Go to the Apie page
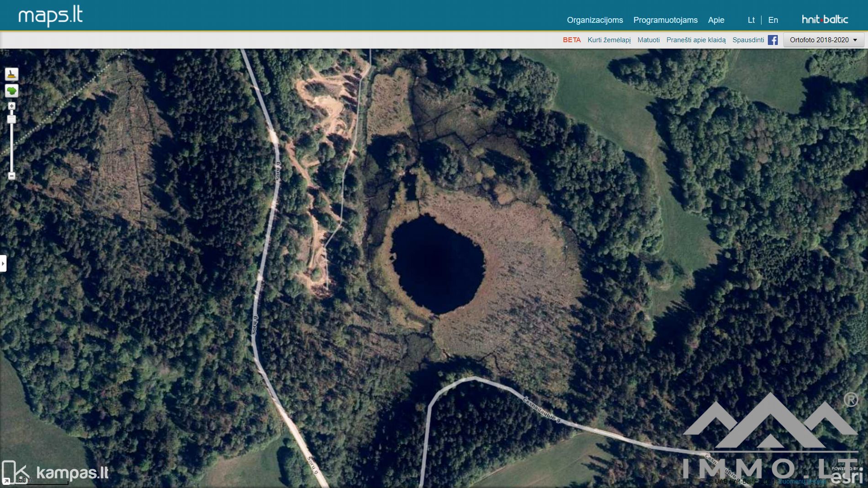Viewport: 868px width, 488px height. coord(716,20)
